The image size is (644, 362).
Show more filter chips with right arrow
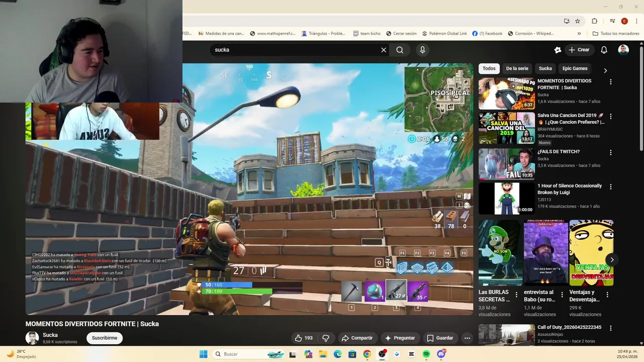[x=605, y=71]
